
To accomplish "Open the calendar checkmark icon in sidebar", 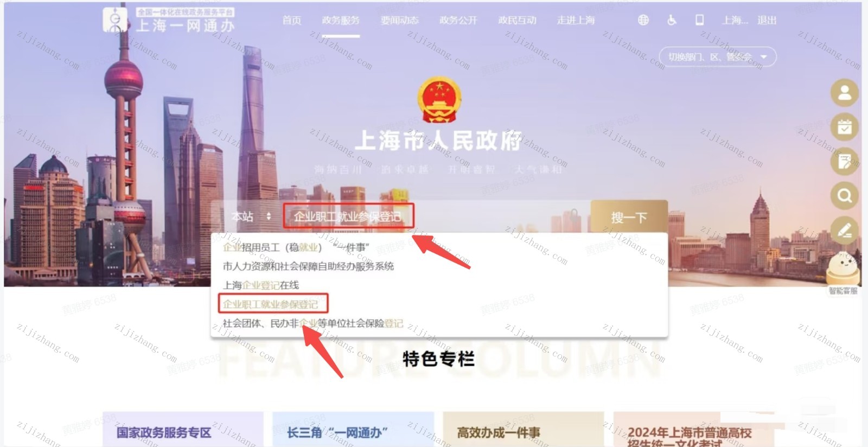I will (x=845, y=127).
